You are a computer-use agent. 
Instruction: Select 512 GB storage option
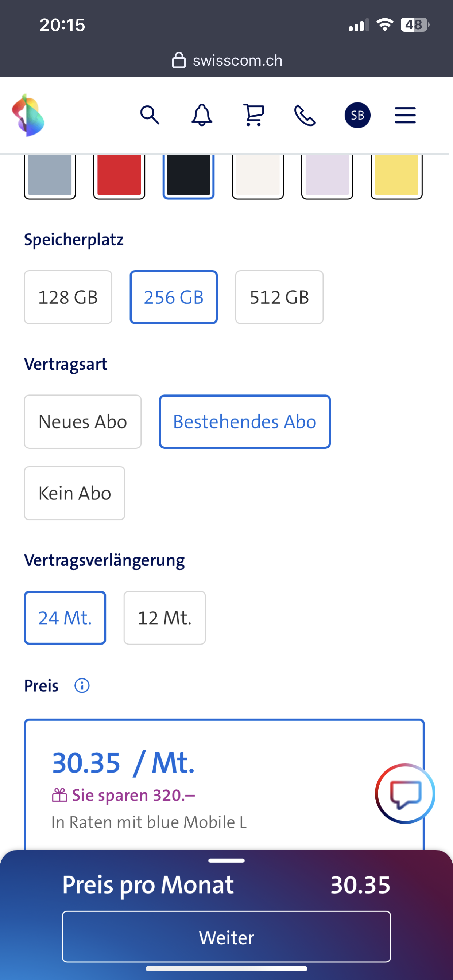click(x=279, y=297)
